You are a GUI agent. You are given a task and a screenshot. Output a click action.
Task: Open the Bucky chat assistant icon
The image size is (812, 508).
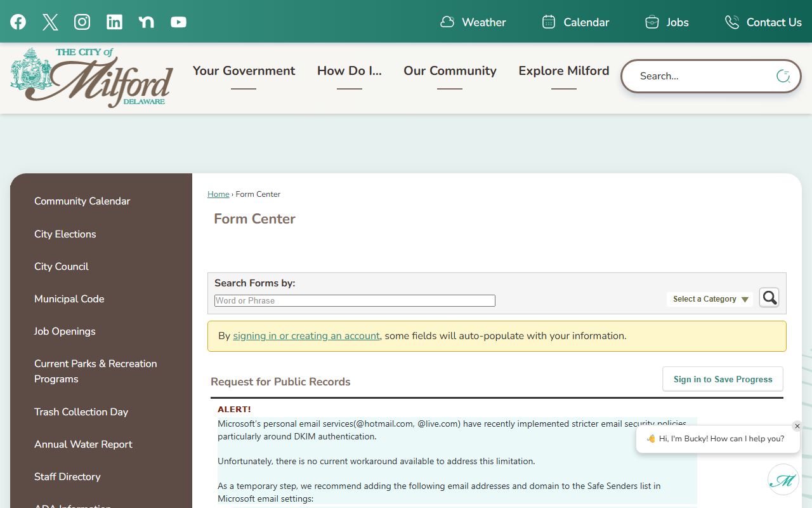coord(783,480)
